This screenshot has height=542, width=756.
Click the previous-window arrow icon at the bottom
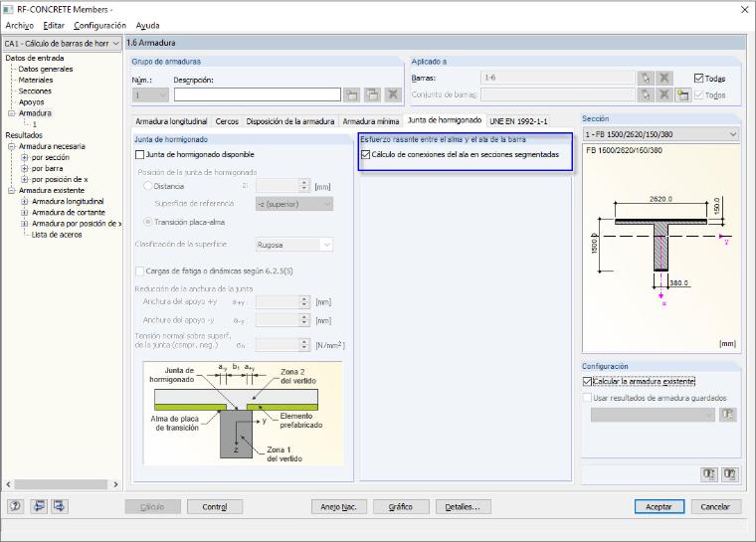pyautogui.click(x=39, y=506)
